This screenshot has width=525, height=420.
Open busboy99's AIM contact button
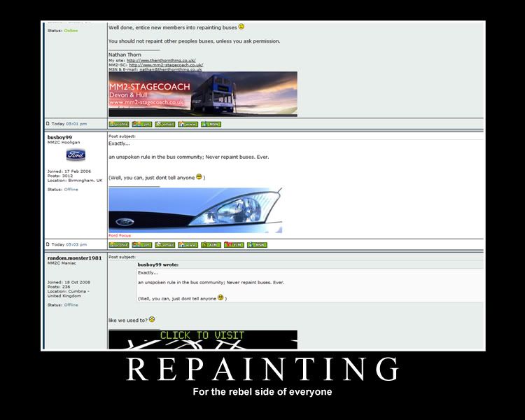coord(211,244)
